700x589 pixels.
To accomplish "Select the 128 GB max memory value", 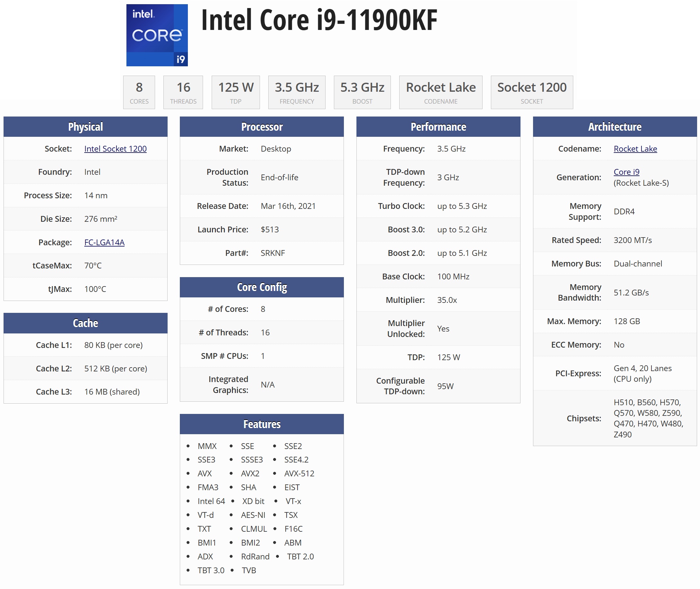I will [x=627, y=321].
